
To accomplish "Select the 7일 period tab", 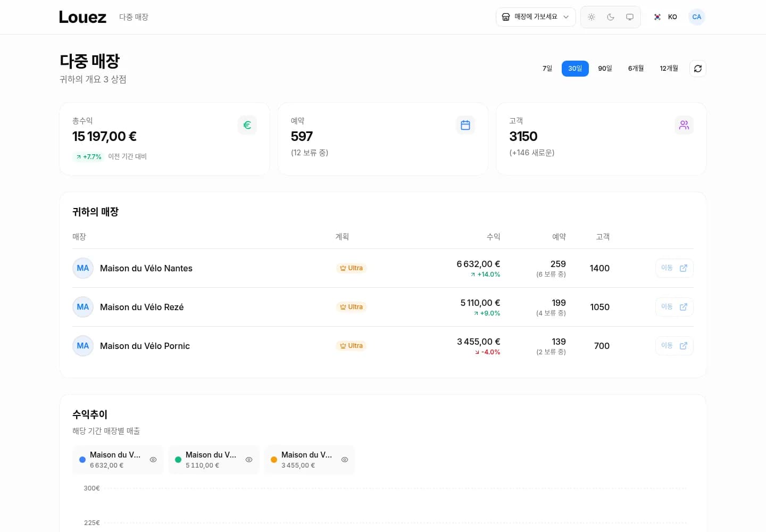I will click(x=547, y=69).
